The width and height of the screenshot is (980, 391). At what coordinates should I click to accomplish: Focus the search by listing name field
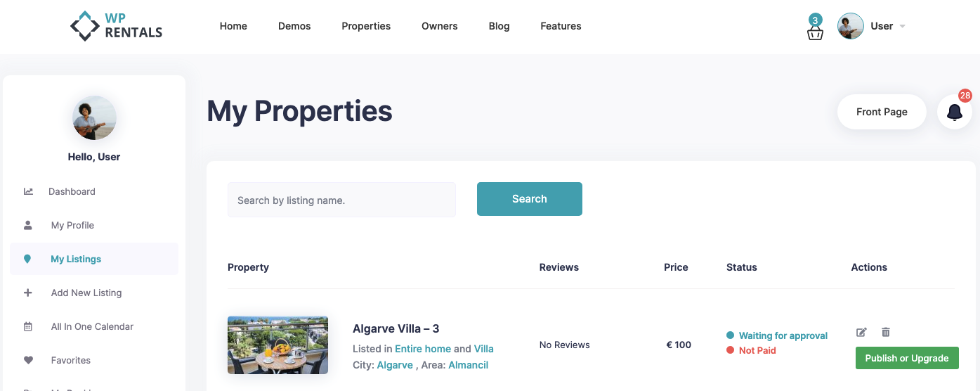[341, 200]
